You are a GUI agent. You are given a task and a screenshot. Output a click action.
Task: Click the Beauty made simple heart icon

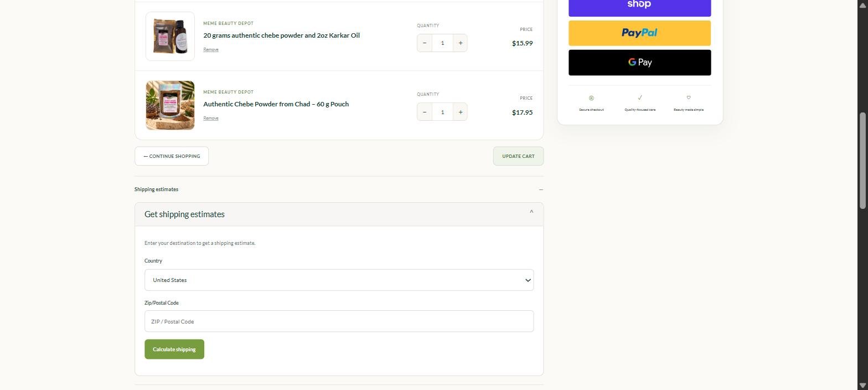coord(689,97)
